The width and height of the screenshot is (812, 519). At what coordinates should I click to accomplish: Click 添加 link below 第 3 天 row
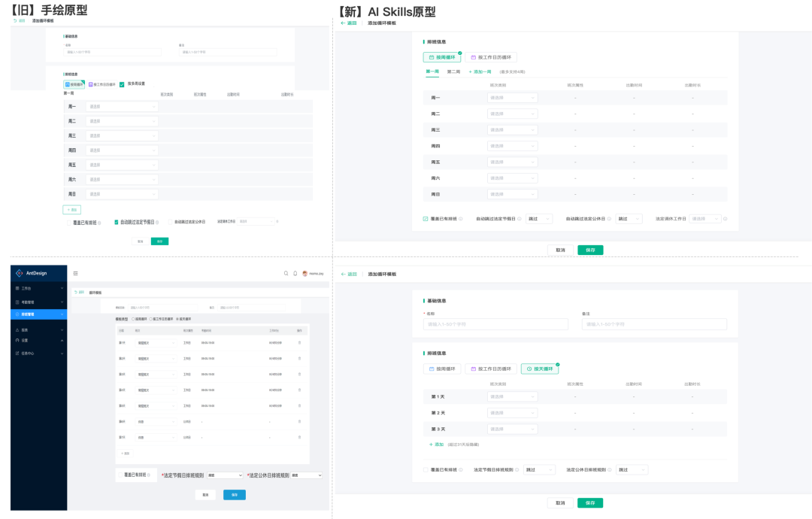tap(436, 445)
